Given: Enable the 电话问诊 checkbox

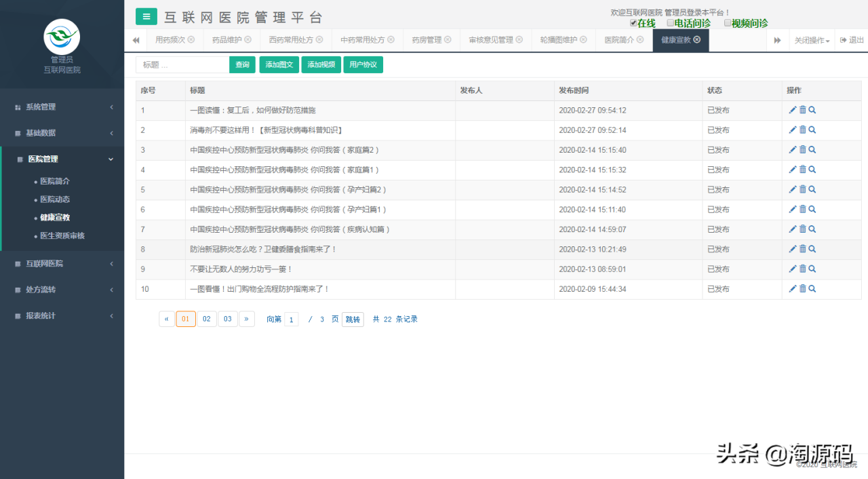Looking at the screenshot, I should coord(671,22).
